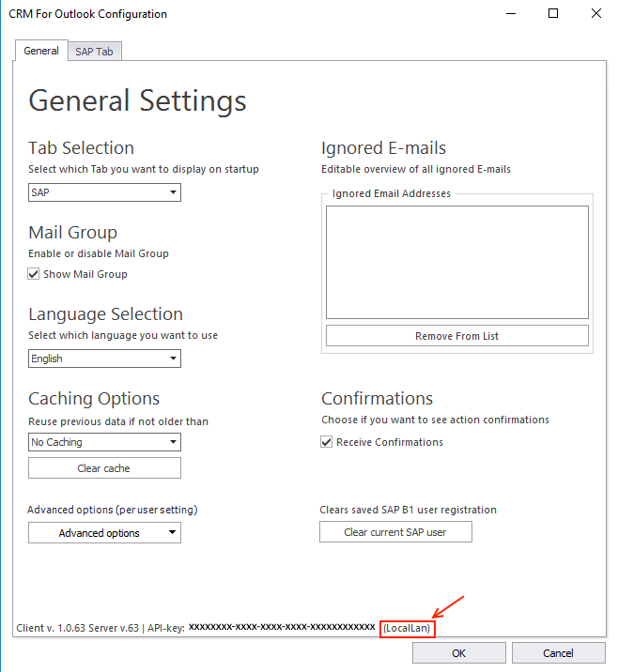Click the General Settings heading
The image size is (618, 672).
(x=137, y=101)
